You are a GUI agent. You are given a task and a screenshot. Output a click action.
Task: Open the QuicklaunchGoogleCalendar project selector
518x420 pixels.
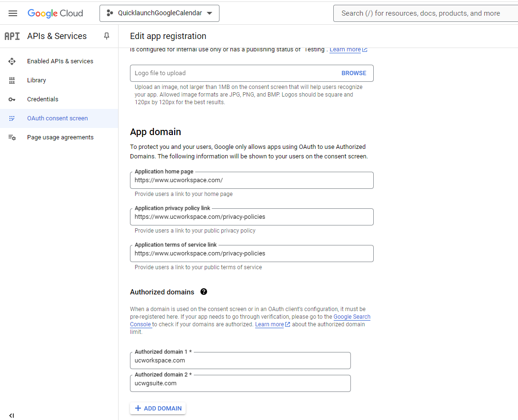point(159,13)
